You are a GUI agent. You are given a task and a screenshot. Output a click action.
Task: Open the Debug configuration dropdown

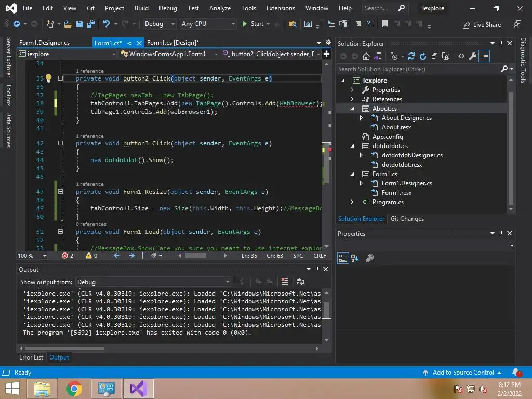click(159, 24)
